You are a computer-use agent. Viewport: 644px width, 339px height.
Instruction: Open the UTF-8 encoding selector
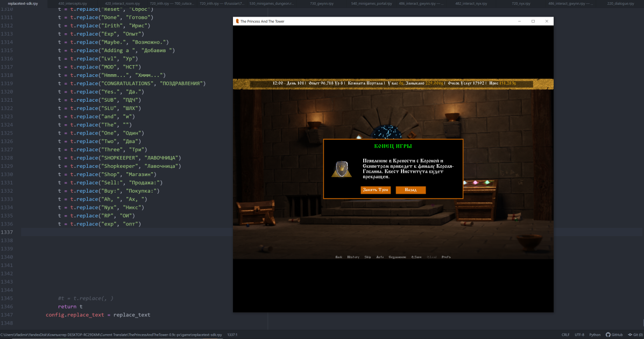[x=579, y=335]
